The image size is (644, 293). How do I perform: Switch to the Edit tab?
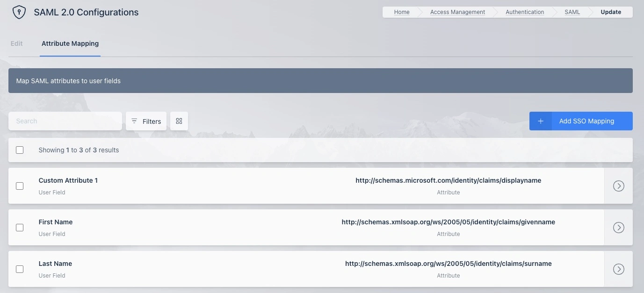pyautogui.click(x=16, y=43)
